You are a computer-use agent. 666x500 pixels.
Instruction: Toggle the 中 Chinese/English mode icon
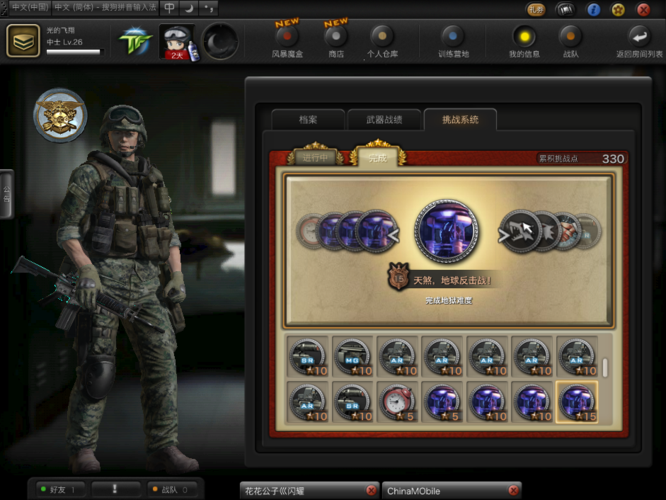click(169, 8)
